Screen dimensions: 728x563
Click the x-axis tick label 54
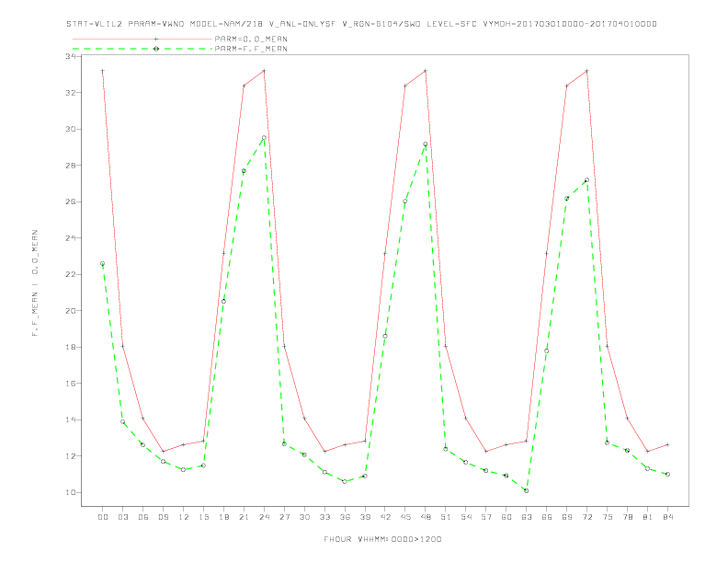coord(466,517)
